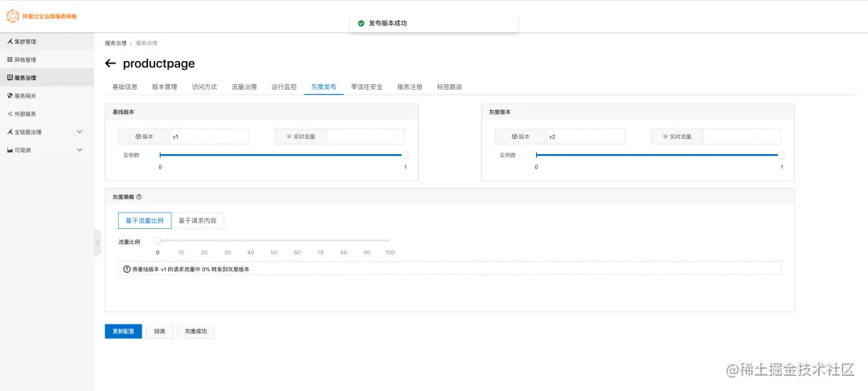
Task: Click the 灰度成功 button
Action: [195, 332]
